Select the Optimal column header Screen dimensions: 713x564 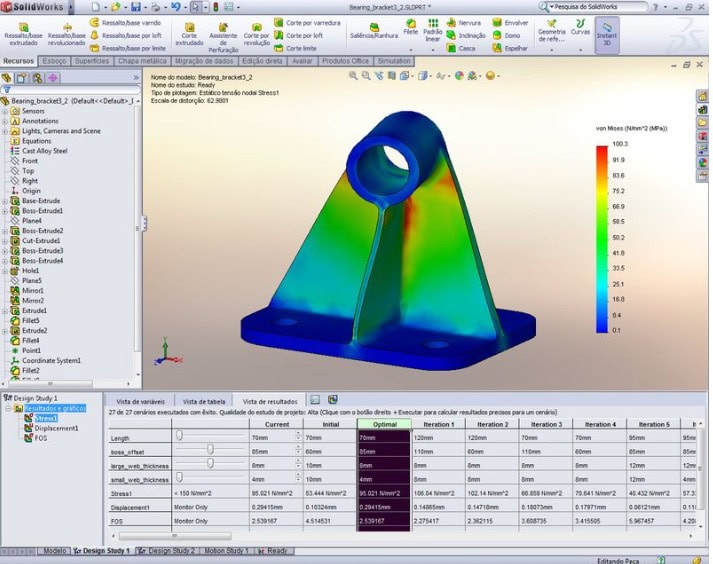(x=384, y=424)
